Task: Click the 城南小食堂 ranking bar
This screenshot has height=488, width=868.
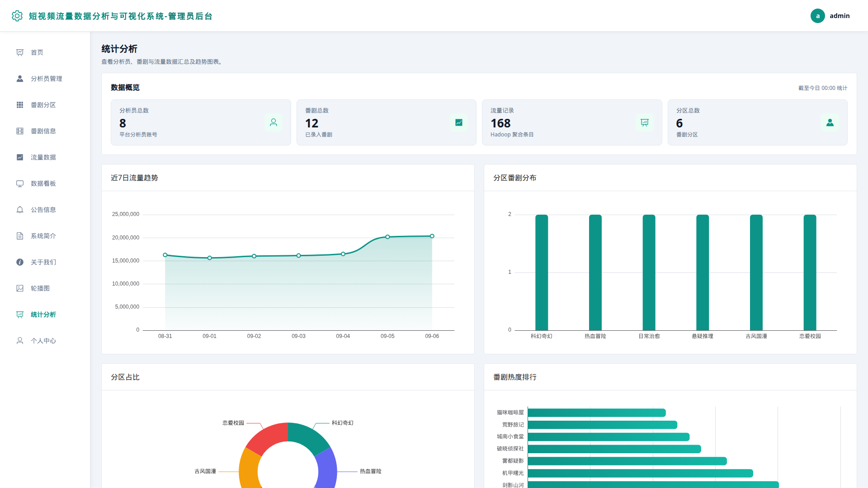Action: (609, 437)
